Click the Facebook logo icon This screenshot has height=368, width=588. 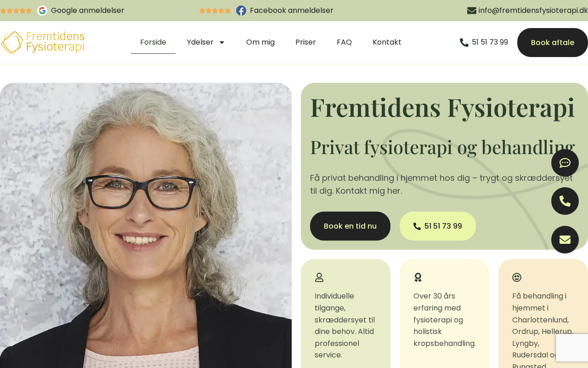click(x=241, y=11)
